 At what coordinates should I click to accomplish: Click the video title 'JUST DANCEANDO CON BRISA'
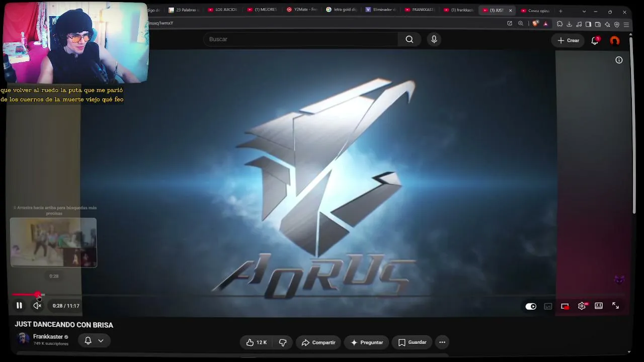(64, 325)
